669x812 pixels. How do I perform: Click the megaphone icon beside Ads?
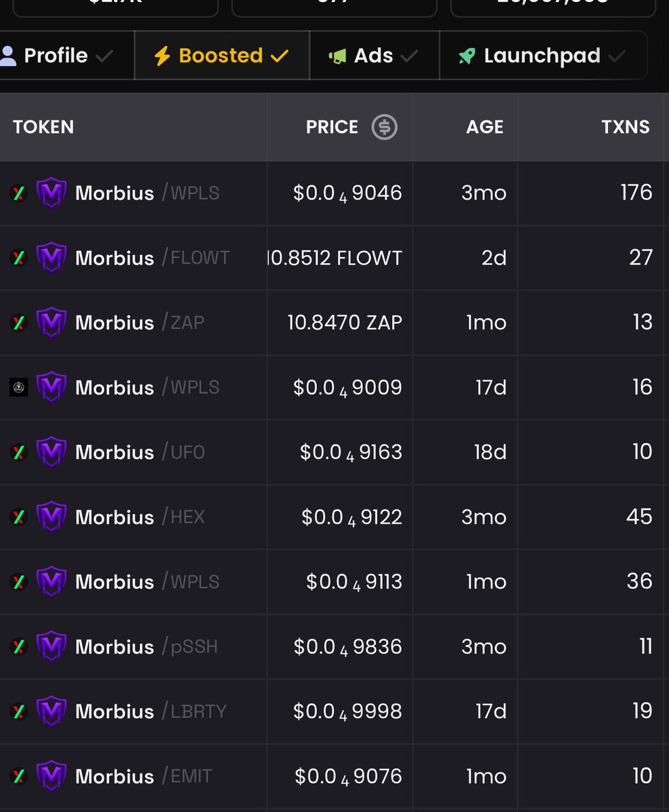pos(337,55)
